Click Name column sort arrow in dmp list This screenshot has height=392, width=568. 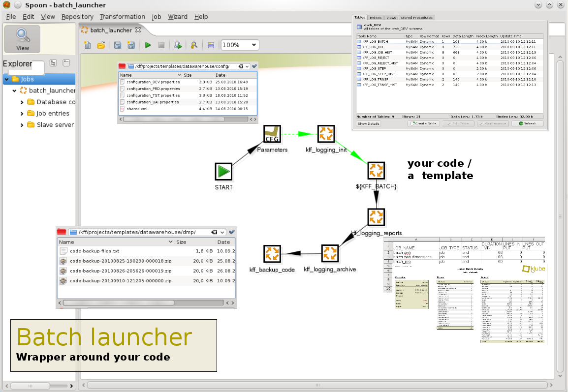170,242
